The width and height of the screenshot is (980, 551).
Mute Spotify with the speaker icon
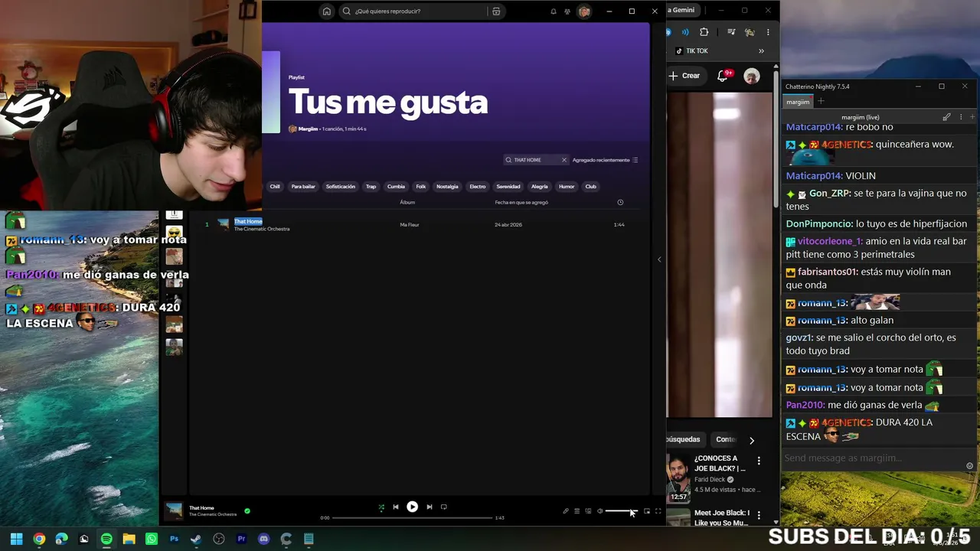click(x=600, y=511)
